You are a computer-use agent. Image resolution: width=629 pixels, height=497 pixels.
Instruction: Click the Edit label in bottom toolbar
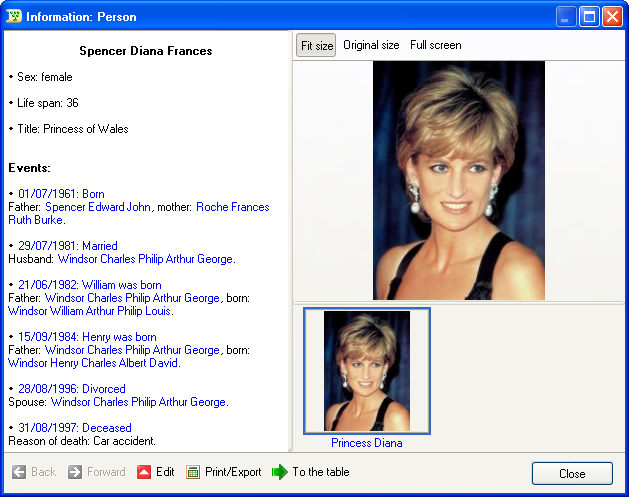point(165,472)
